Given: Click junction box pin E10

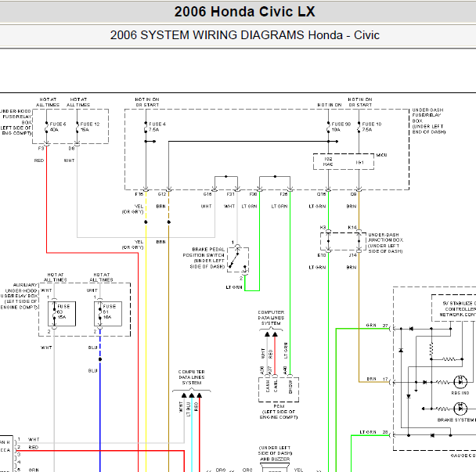Looking at the screenshot, I should [x=322, y=255].
